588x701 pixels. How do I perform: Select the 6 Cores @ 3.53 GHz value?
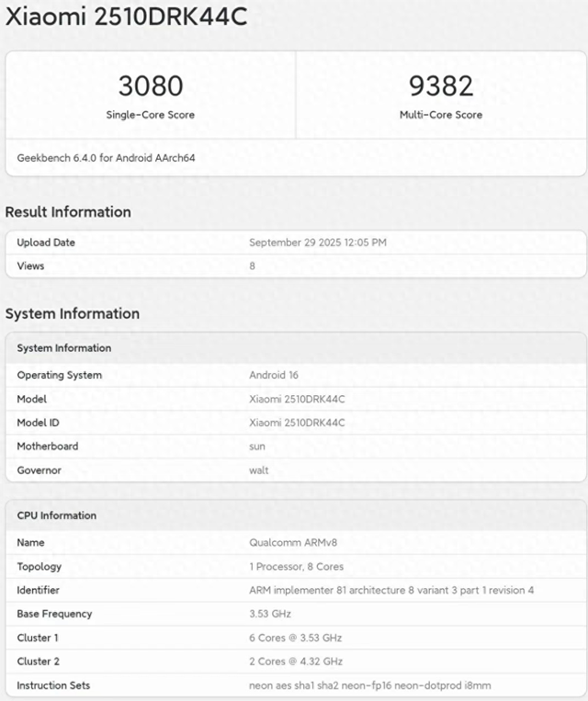pos(296,638)
